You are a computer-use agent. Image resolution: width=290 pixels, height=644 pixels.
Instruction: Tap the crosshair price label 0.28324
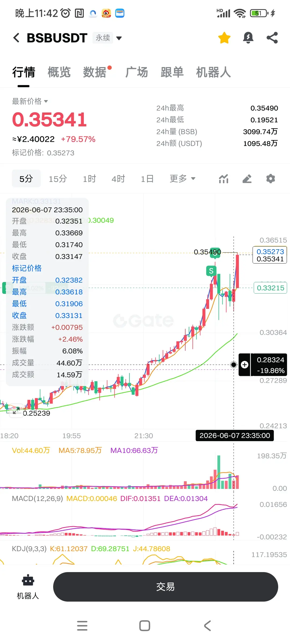point(270,360)
